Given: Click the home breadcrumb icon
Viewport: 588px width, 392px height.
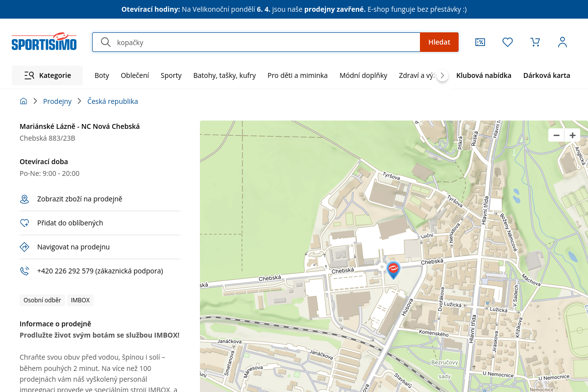Looking at the screenshot, I should pos(24,101).
